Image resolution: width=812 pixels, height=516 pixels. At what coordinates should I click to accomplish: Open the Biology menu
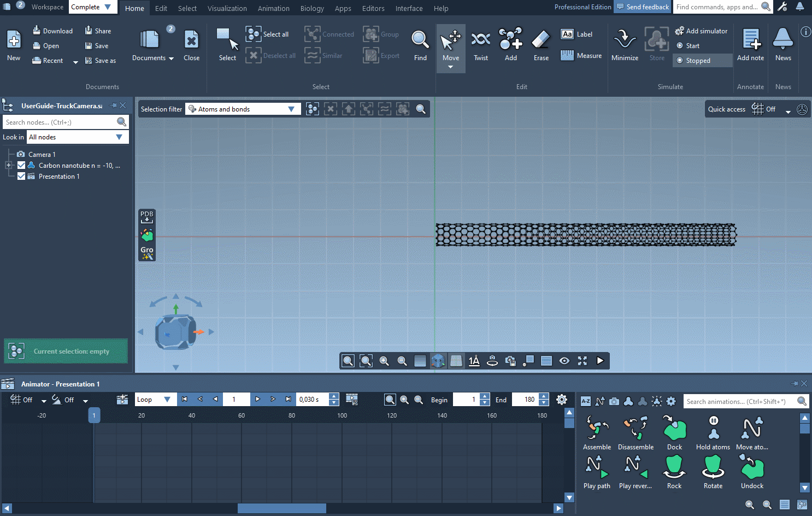pos(312,8)
